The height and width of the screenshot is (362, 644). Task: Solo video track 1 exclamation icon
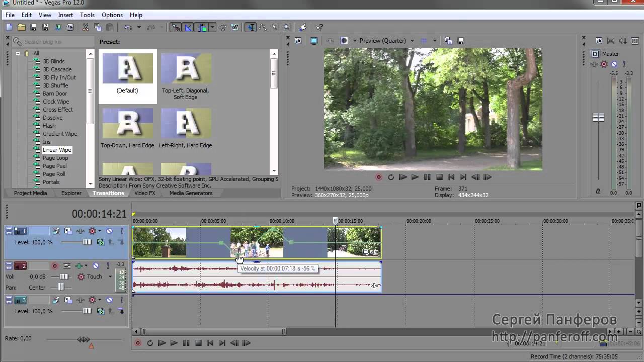click(x=121, y=231)
